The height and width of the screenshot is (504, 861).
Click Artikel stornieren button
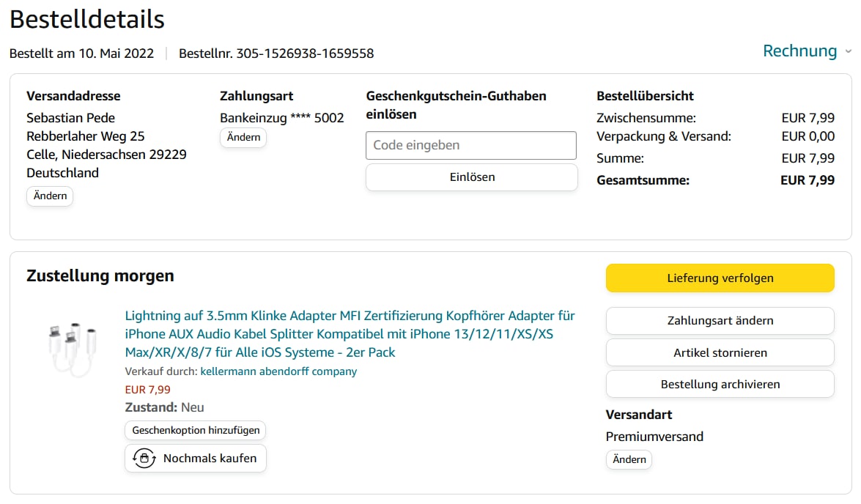(x=720, y=352)
